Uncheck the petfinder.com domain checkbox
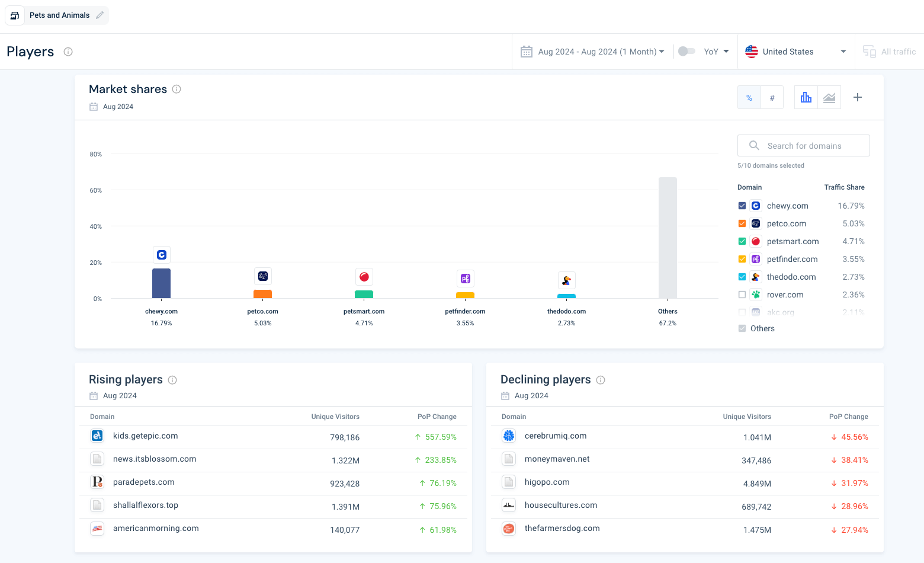Screen dimensions: 924x563 (742, 259)
